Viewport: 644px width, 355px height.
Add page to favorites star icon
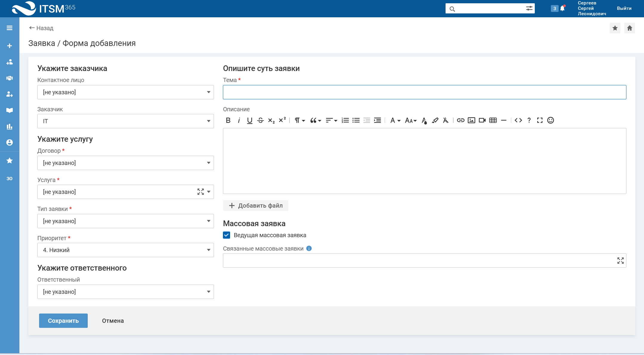615,28
